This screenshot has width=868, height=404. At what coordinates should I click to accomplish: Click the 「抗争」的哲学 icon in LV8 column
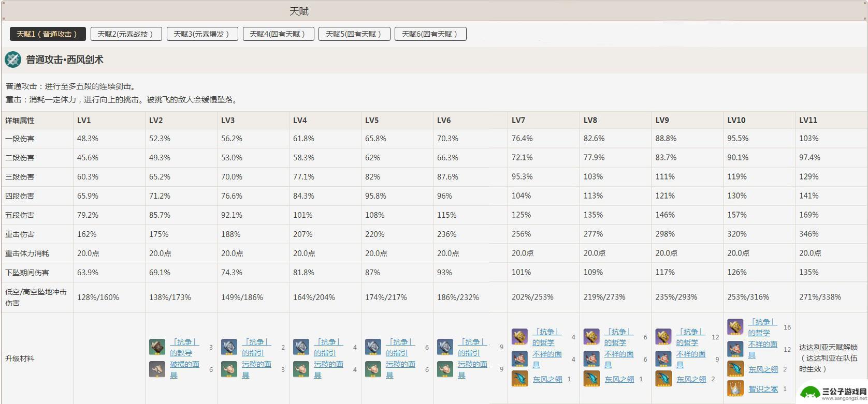[x=591, y=337]
